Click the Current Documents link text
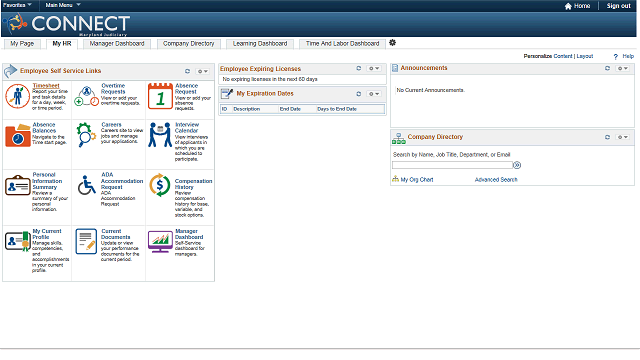 [116, 234]
